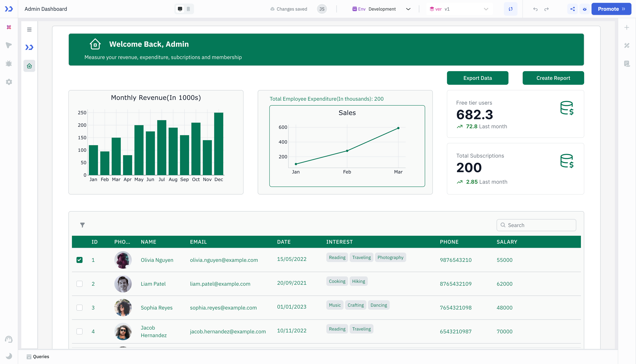Click the refresh environment icon near version selector

(x=511, y=9)
